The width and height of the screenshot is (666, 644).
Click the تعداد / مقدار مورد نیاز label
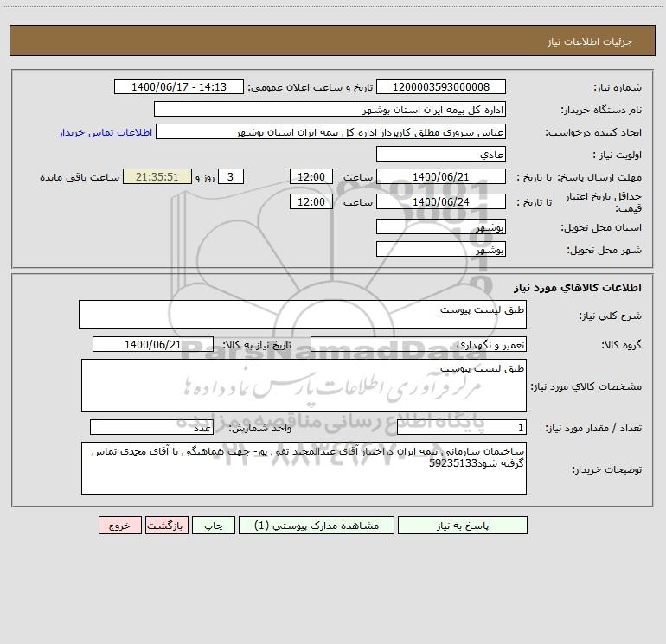pos(594,428)
